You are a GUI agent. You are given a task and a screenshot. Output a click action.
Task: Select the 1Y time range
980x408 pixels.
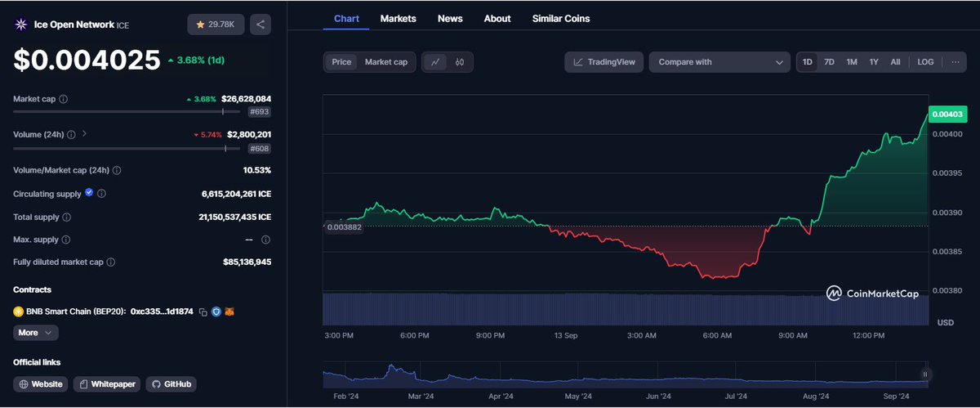click(x=874, y=62)
